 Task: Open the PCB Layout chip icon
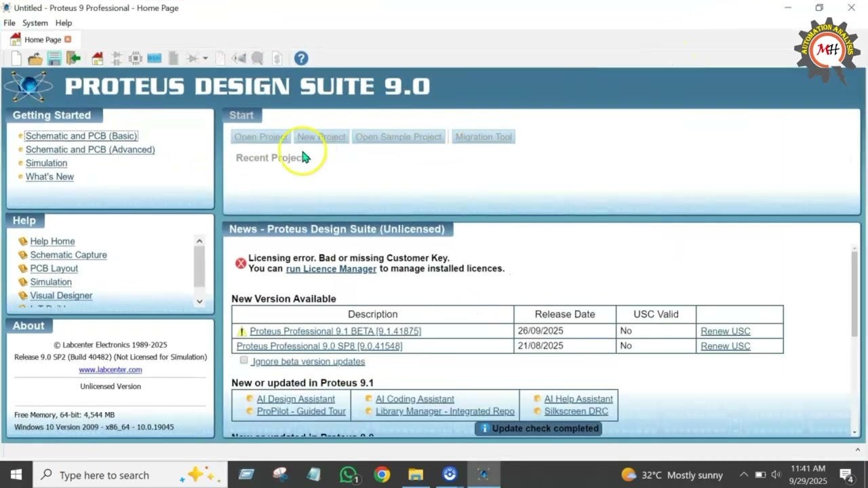coord(136,59)
